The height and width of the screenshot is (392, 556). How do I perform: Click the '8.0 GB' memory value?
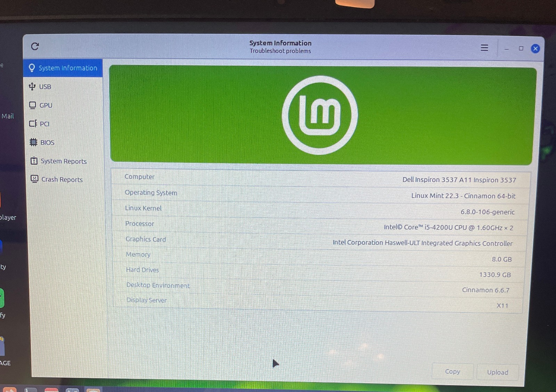[502, 259]
